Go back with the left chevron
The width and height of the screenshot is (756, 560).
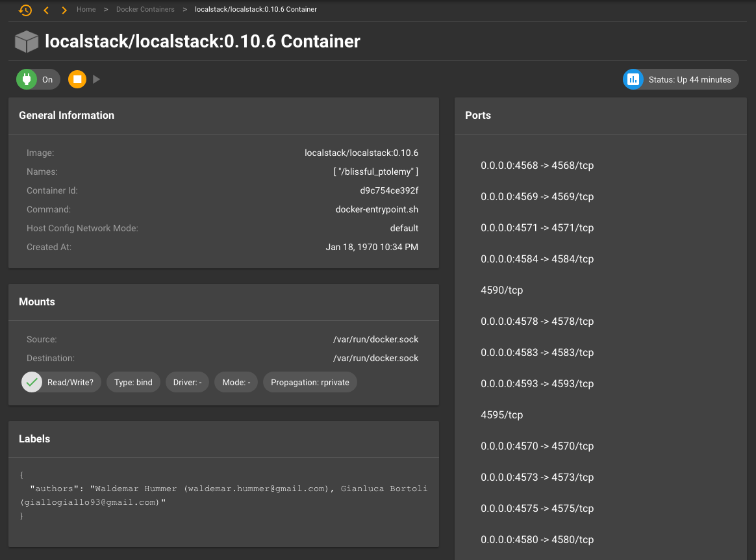tap(46, 10)
